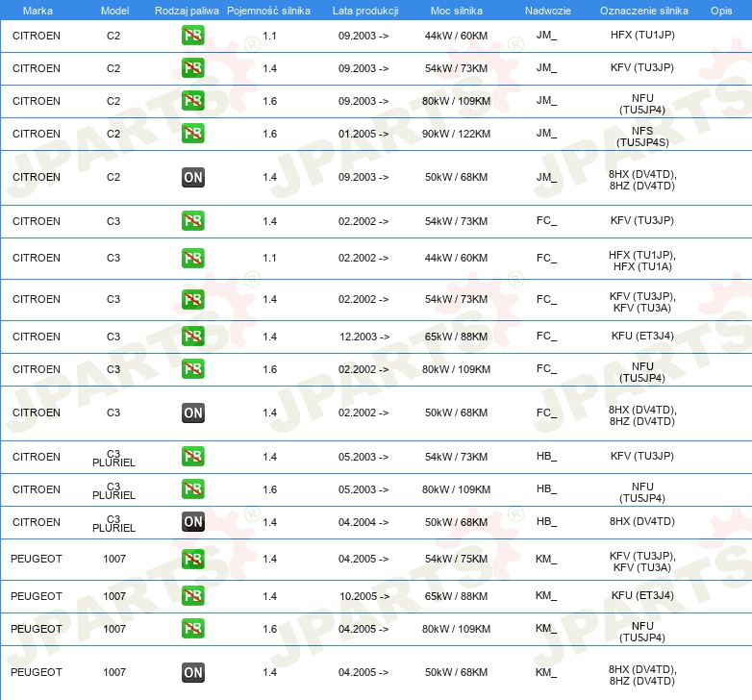The image size is (752, 700).
Task: Click HB_ body code in C3 Pluriel 1.6 row
Action: pyautogui.click(x=546, y=488)
